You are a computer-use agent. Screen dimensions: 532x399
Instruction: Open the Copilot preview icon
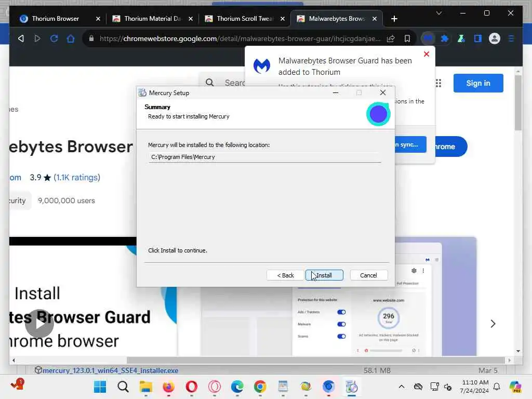(x=516, y=387)
